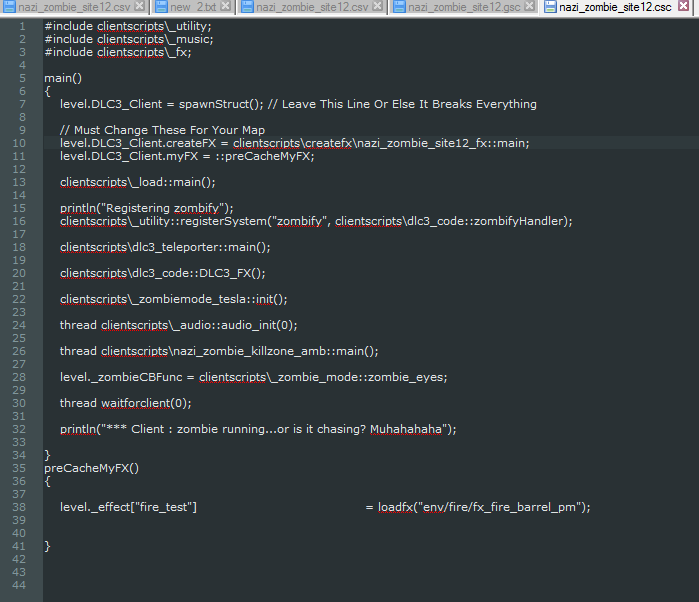Place cursor in the main() function header
The height and width of the screenshot is (602, 699).
coord(63,78)
